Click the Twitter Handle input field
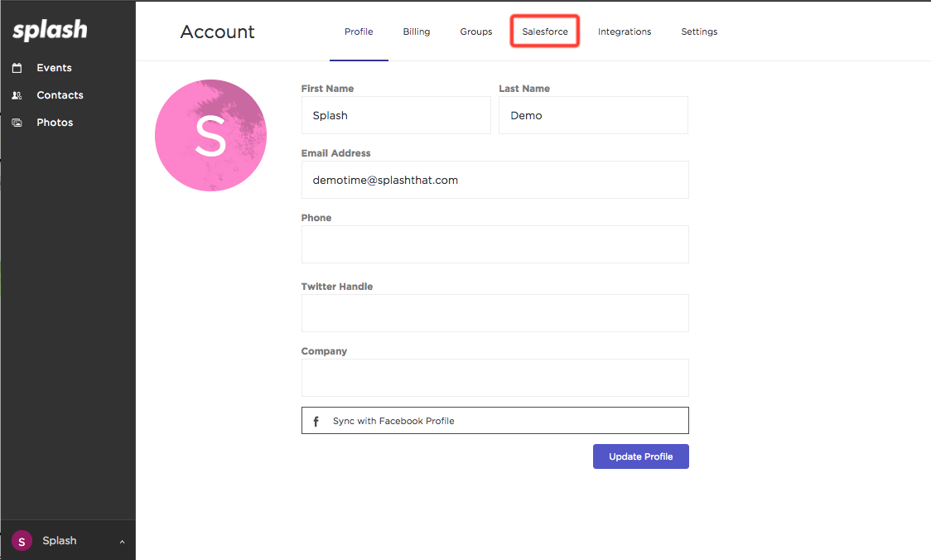The height and width of the screenshot is (560, 931). 495,313
